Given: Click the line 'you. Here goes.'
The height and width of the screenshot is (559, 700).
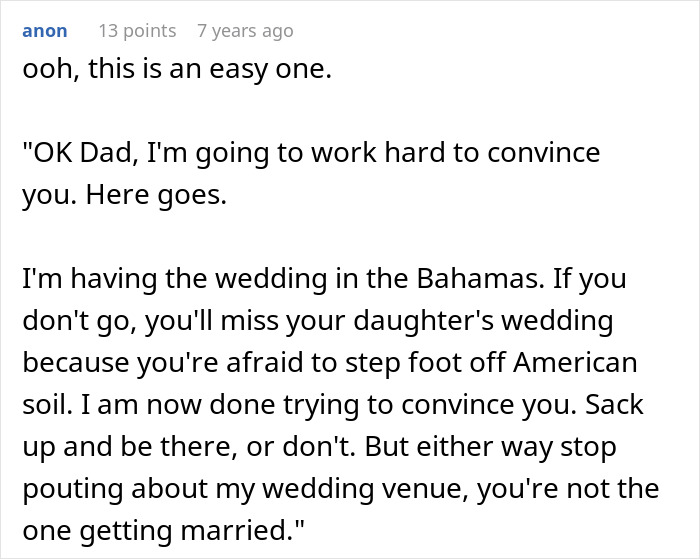Looking at the screenshot, I should [125, 196].
